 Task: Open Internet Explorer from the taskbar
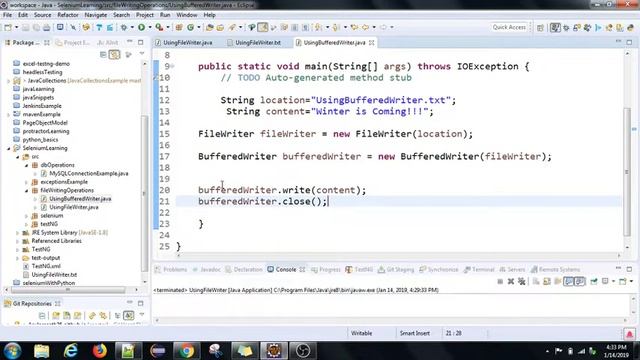pos(71,351)
